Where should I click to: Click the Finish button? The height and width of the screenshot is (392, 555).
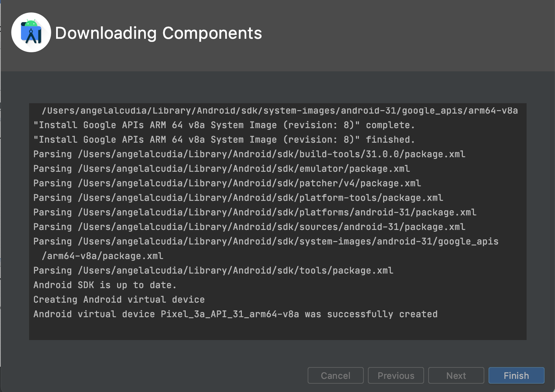(516, 375)
